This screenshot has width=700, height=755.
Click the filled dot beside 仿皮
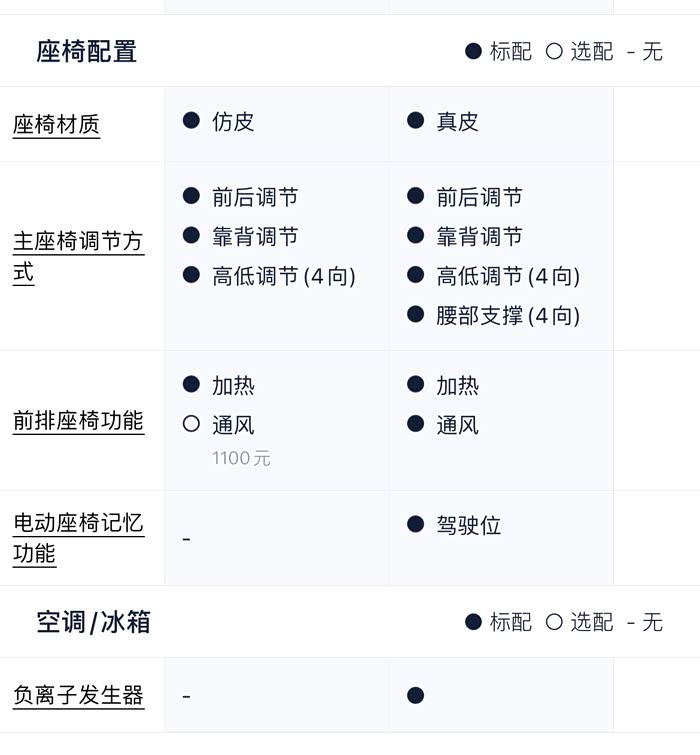click(x=192, y=121)
